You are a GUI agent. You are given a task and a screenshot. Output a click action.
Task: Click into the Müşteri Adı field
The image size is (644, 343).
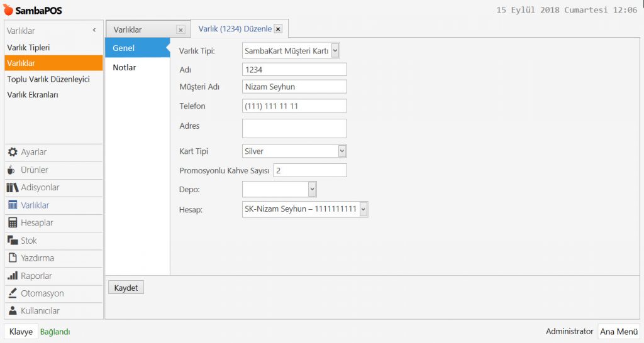[294, 87]
